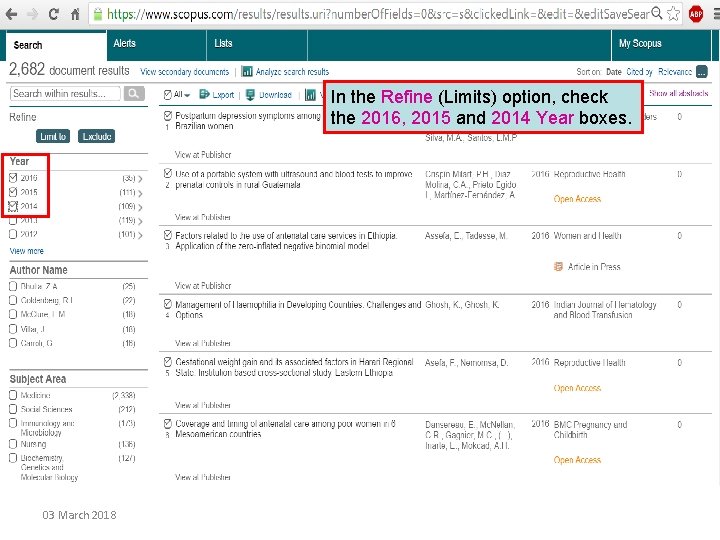Select author McClure, E.M. checkbox
720x540 pixels.
point(13,314)
